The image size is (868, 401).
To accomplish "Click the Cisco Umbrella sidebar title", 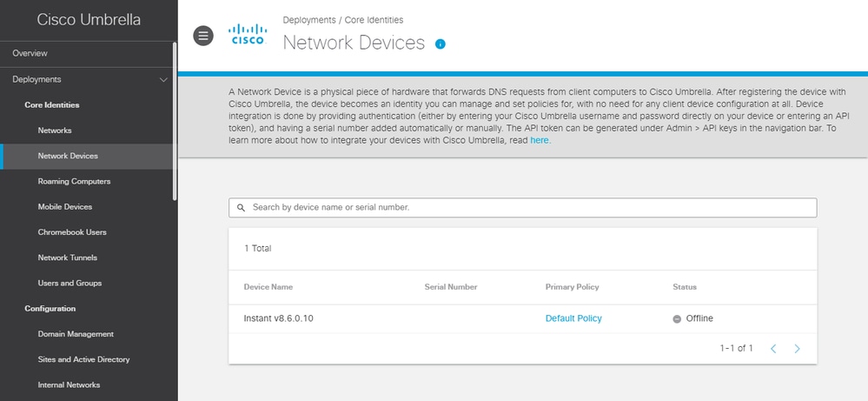I will (x=89, y=20).
